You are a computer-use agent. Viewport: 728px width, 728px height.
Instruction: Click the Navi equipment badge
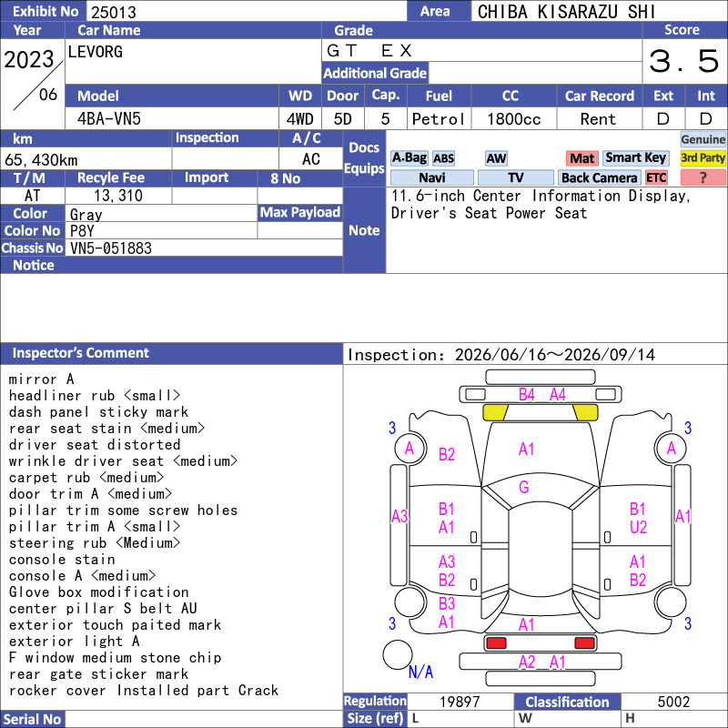coord(431,177)
